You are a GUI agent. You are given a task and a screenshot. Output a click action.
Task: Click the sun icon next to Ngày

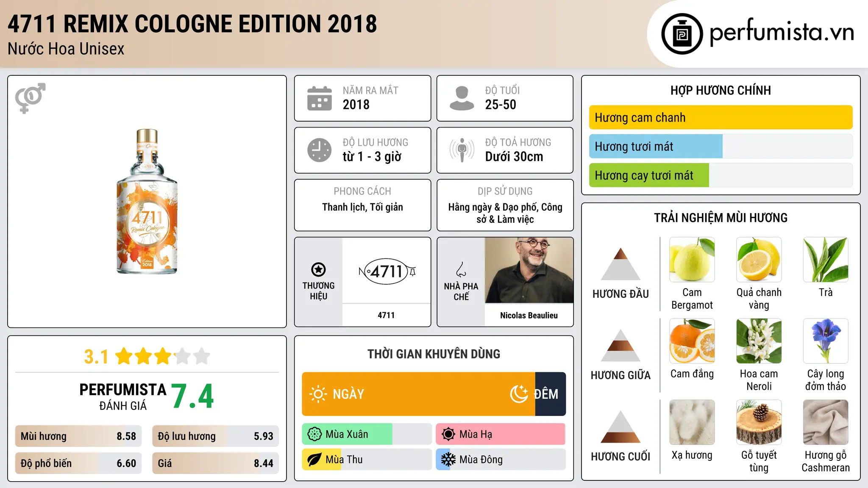coord(318,394)
